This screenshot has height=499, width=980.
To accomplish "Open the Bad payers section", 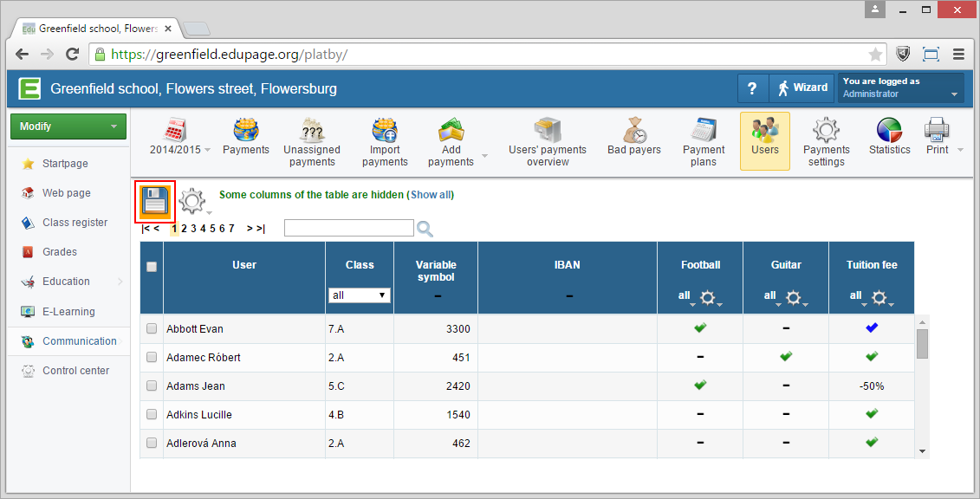I will point(633,137).
